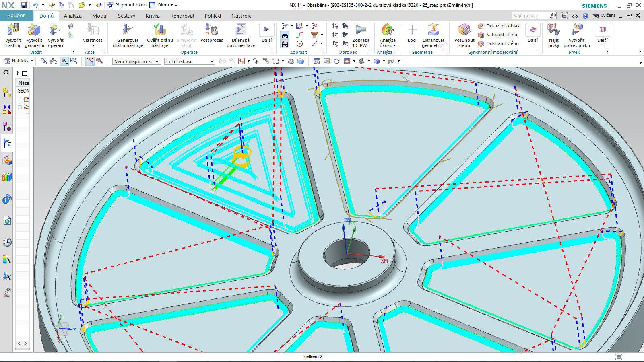Switch to the Pohled tab

point(213,16)
